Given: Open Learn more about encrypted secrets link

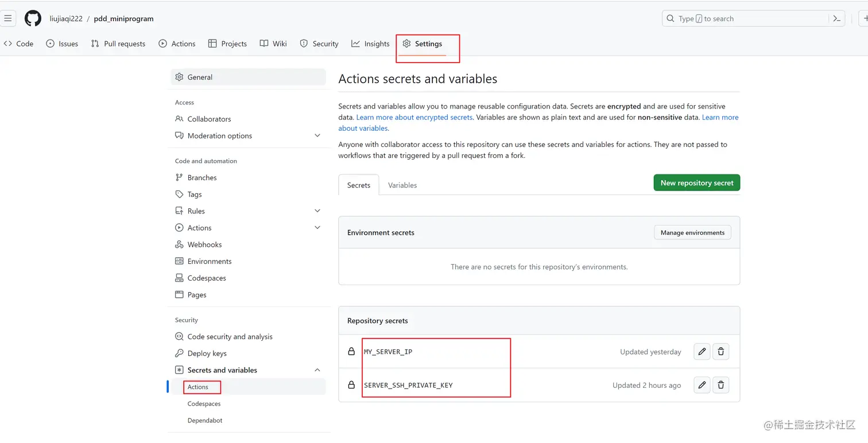Looking at the screenshot, I should tap(414, 117).
